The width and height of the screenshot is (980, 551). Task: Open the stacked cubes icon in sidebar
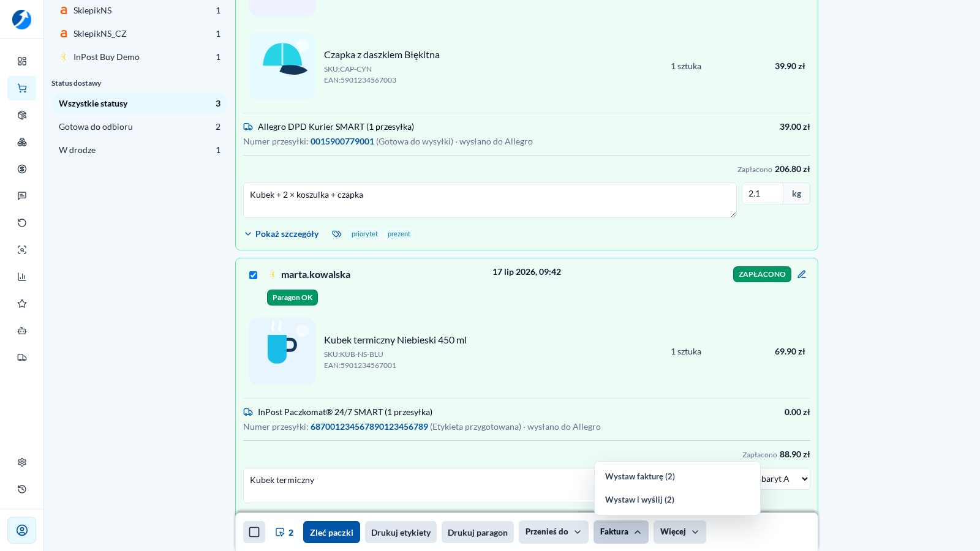(22, 142)
